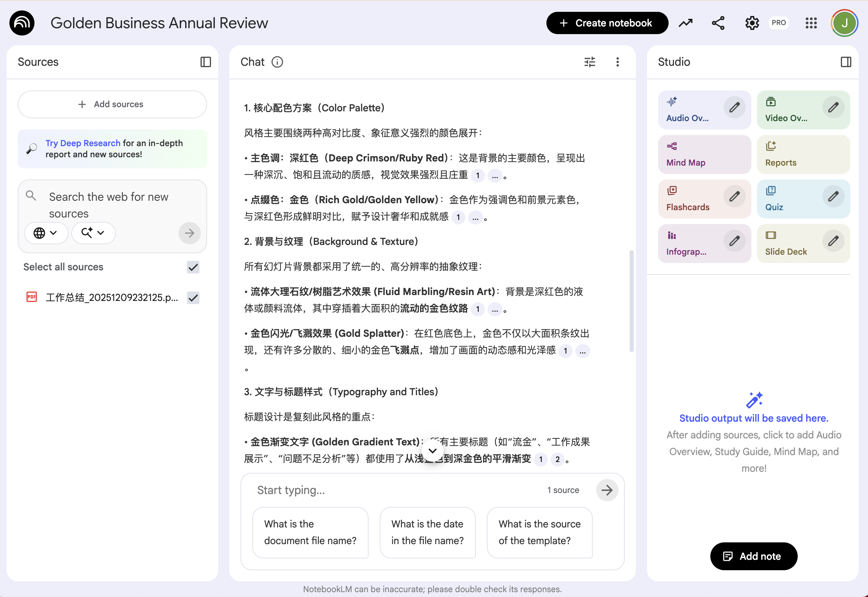Collapse the Sources panel

(x=205, y=62)
